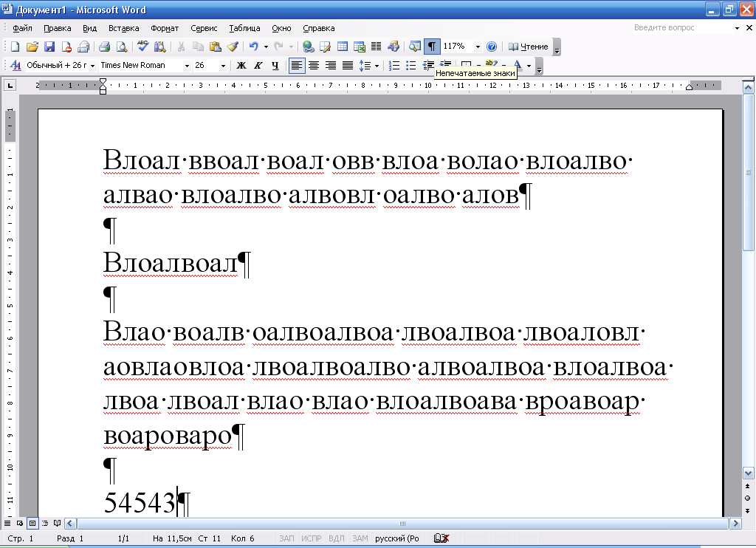Open the style dropdown Обычный + 26
Viewport: 756px width, 548px height.
[92, 66]
